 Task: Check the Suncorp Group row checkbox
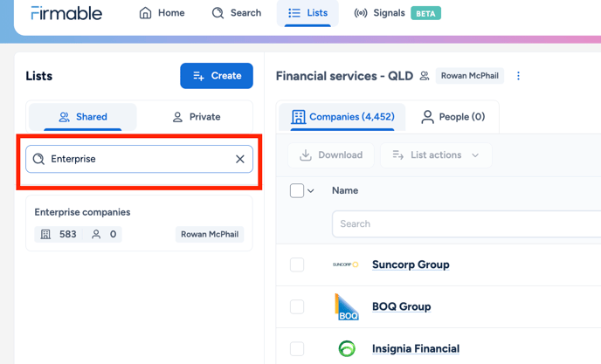click(297, 264)
